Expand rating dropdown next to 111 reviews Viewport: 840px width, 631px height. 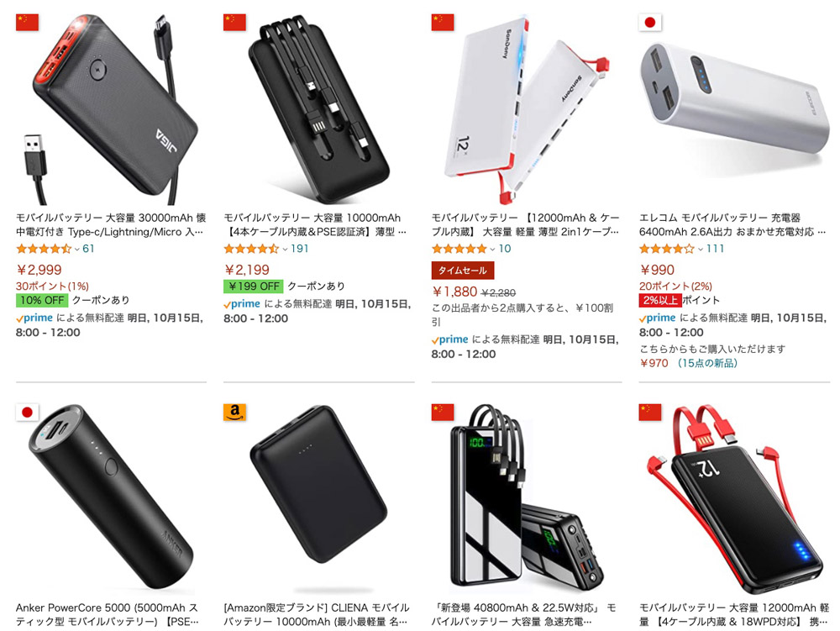(701, 249)
